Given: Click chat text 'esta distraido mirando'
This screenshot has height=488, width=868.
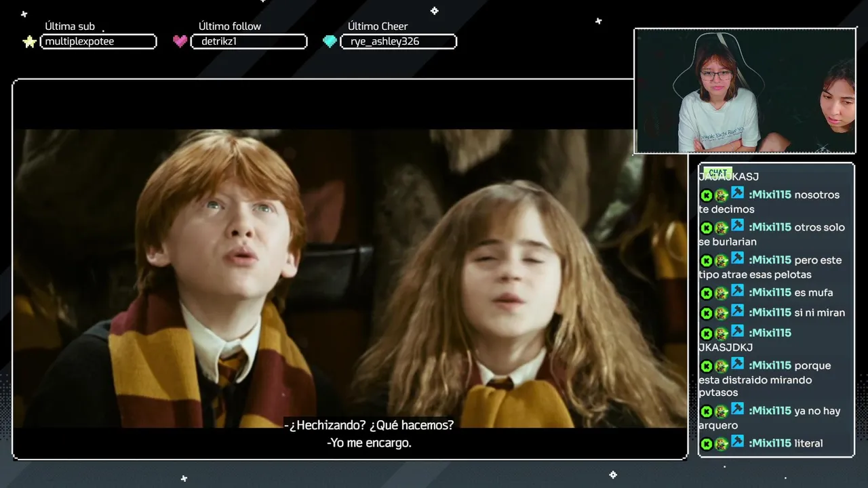Looking at the screenshot, I should coord(755,380).
